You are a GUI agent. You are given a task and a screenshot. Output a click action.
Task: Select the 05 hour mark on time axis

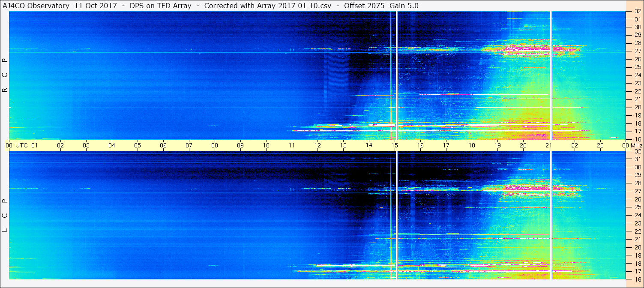[138, 145]
